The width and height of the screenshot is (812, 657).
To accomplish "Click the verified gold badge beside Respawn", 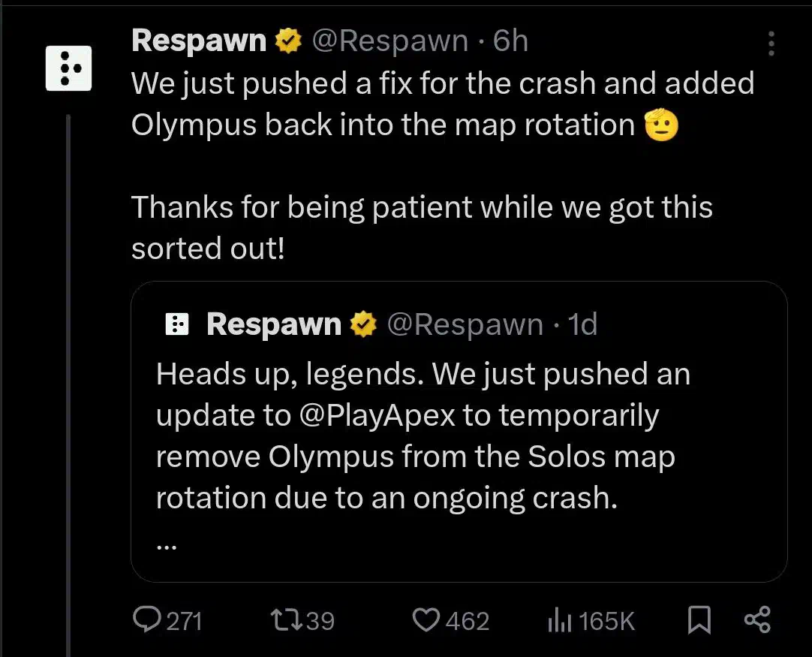I will (288, 41).
